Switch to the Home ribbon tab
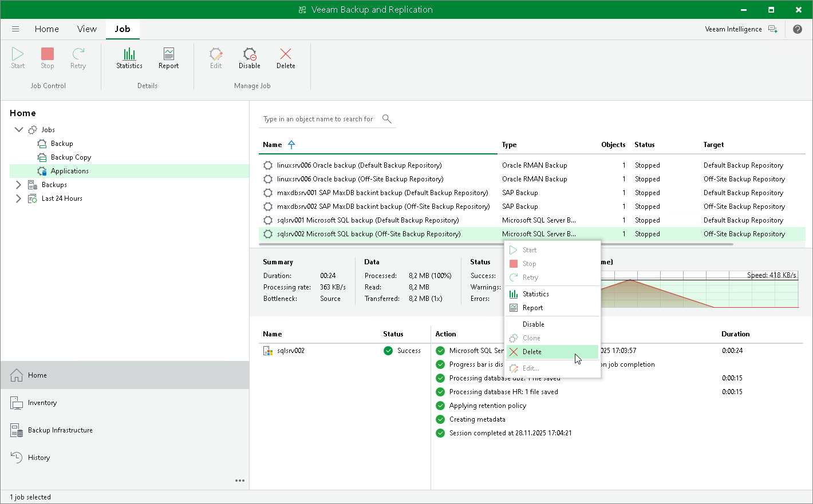813x504 pixels. point(47,29)
